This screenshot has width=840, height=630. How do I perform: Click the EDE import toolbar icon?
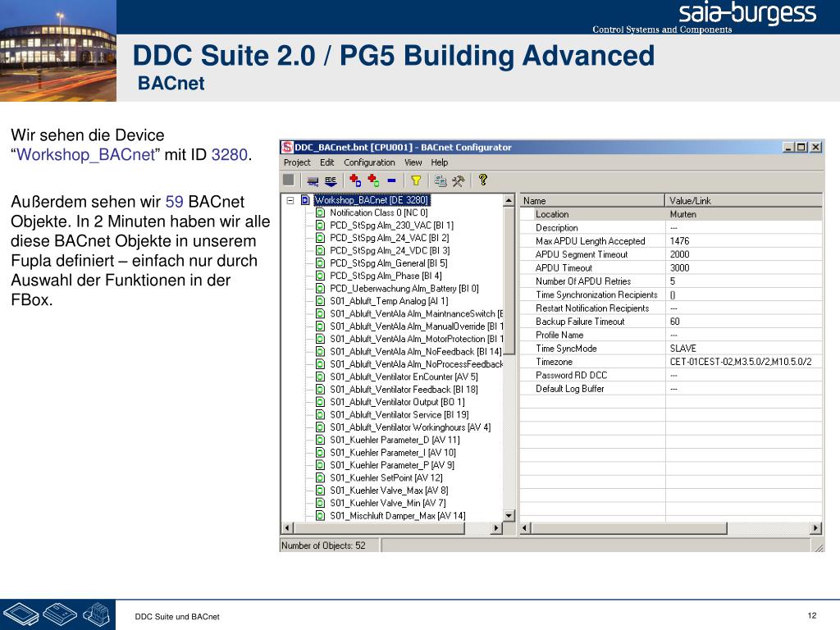point(331,181)
